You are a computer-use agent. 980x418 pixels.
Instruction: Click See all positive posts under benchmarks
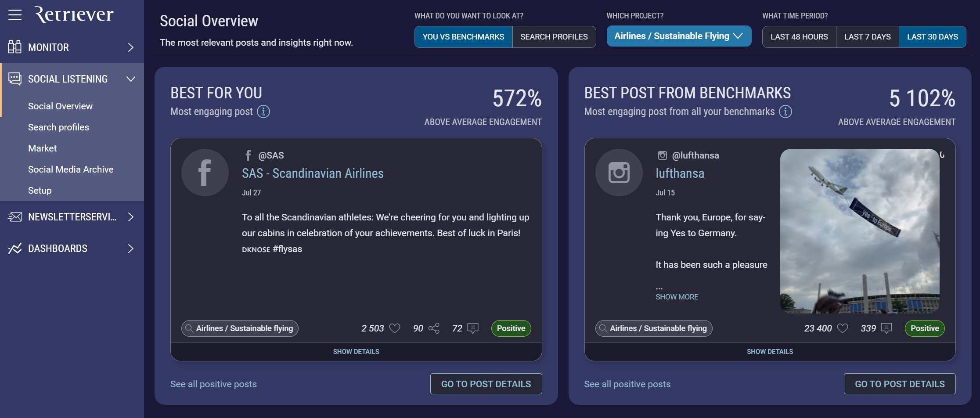tap(627, 384)
